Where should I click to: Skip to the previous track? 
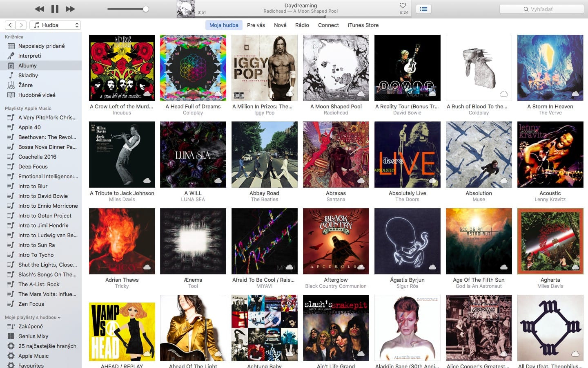[x=39, y=9]
